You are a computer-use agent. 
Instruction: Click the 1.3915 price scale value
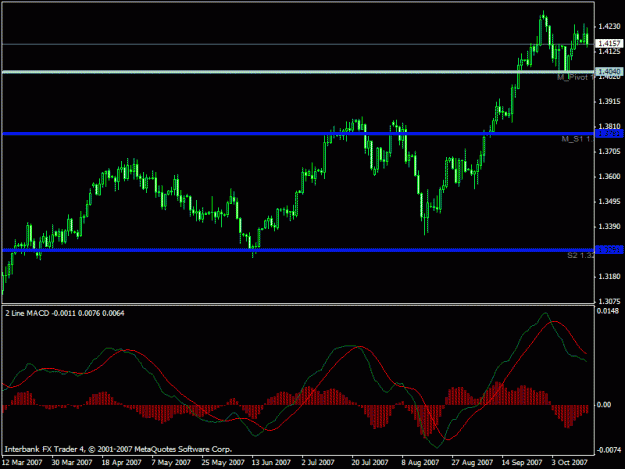[609, 102]
